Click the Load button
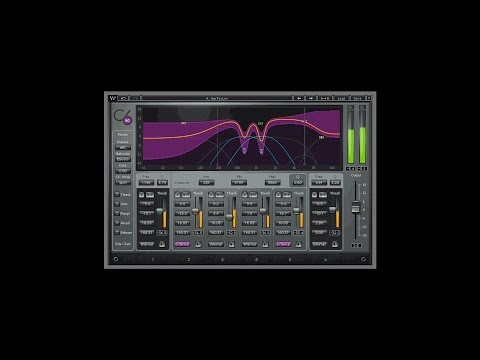The image size is (480, 360). click(x=341, y=98)
